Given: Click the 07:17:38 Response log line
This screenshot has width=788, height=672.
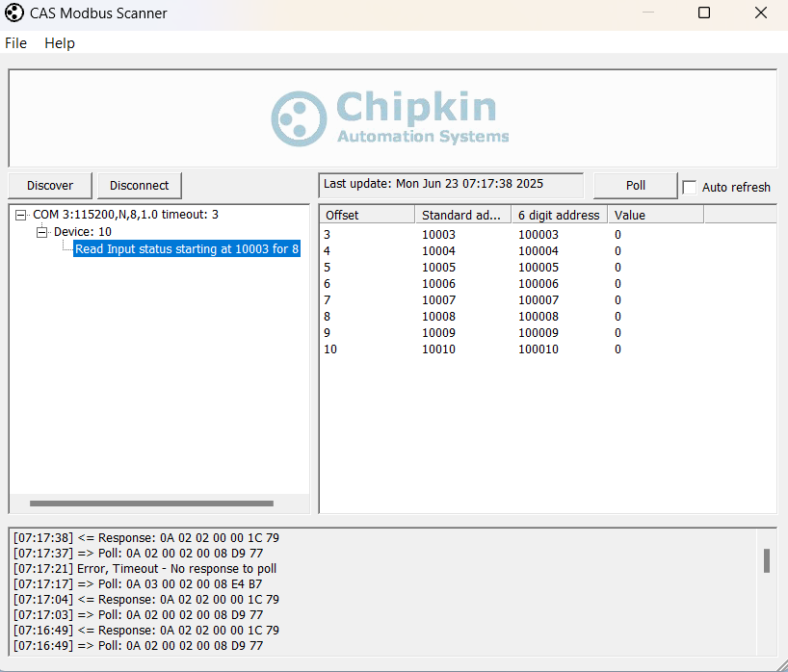Looking at the screenshot, I should (x=146, y=538).
